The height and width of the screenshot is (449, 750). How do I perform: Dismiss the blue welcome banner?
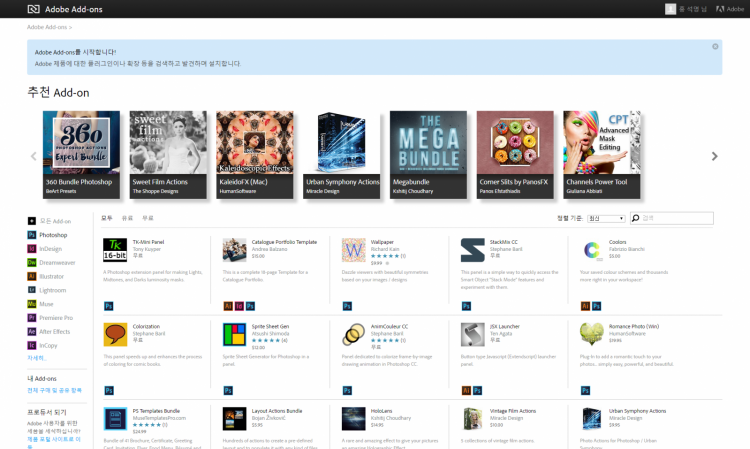(x=715, y=46)
